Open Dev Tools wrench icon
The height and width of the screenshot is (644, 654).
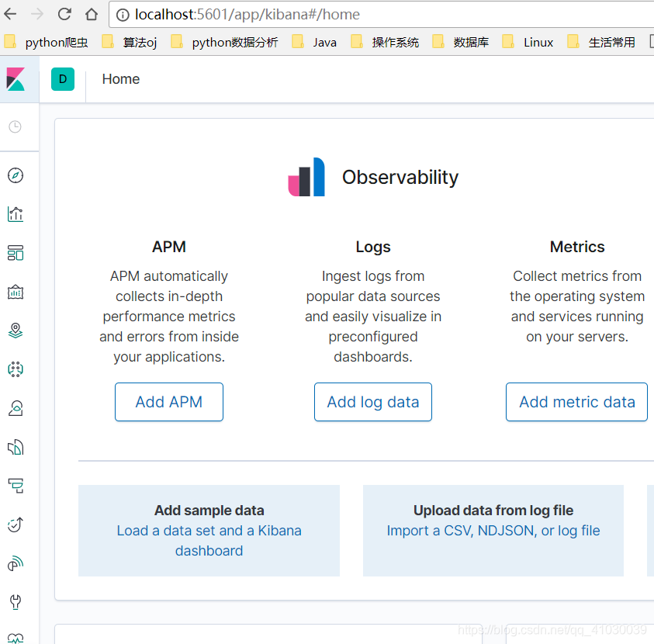pos(16,602)
